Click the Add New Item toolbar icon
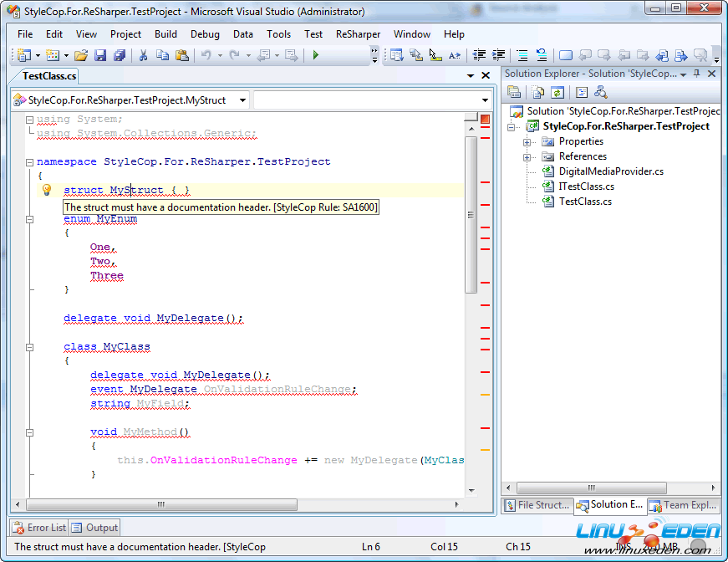This screenshot has height=562, width=728. coord(53,55)
